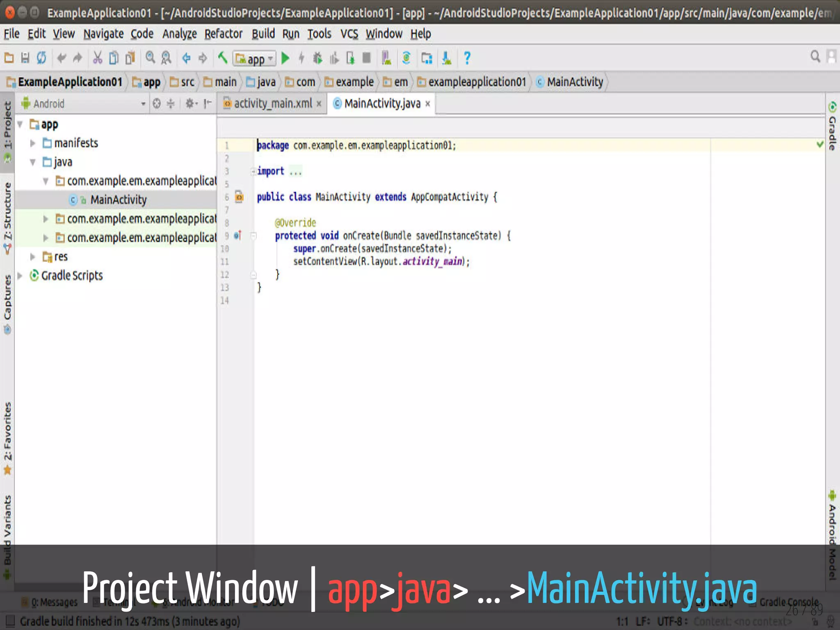
Task: Toggle the Z: Structure tool window
Action: pos(7,217)
